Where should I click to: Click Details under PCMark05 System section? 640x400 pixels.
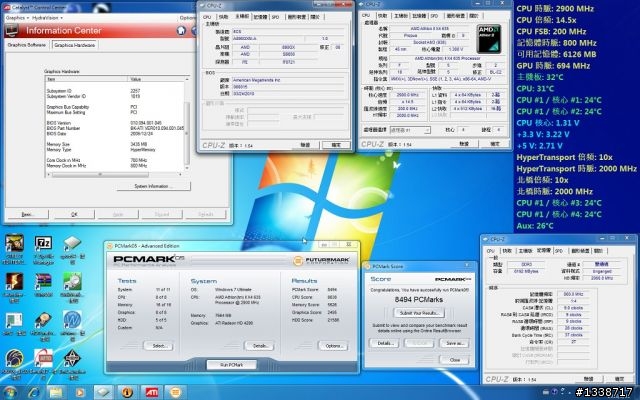pyautogui.click(x=259, y=346)
